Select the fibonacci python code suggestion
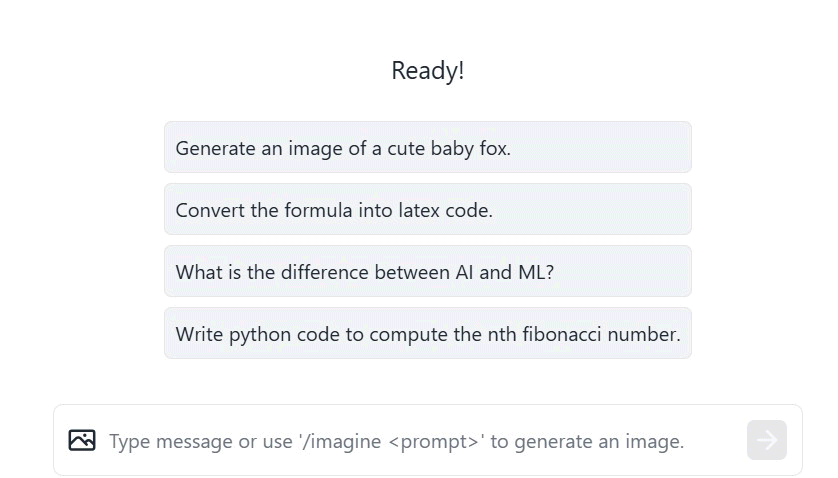 coord(428,333)
